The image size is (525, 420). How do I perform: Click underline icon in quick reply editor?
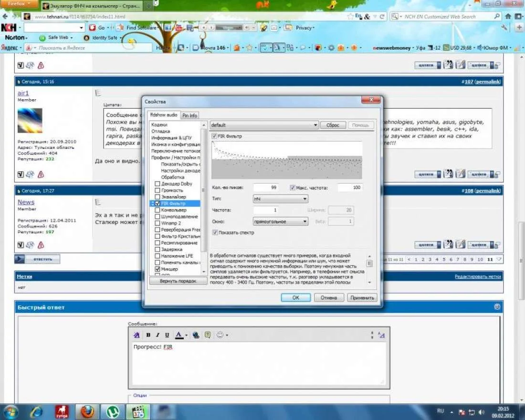pyautogui.click(x=167, y=335)
